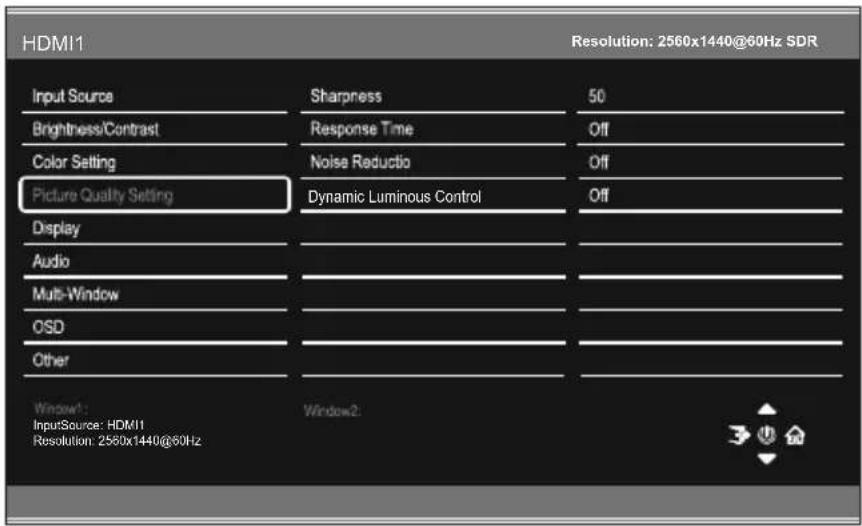Select the highlighted Picture Quality Setting item
Screen dimensions: 862x526
coord(155,195)
